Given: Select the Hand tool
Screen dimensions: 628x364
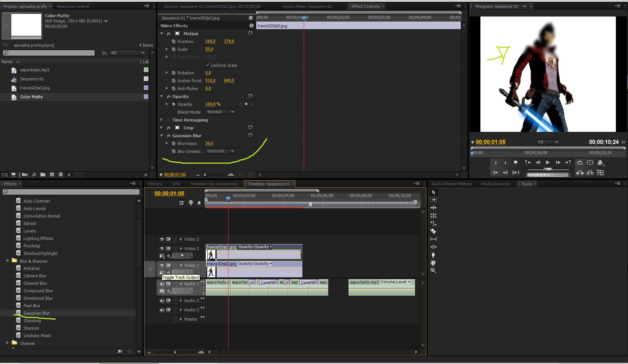Looking at the screenshot, I should pyautogui.click(x=434, y=263).
